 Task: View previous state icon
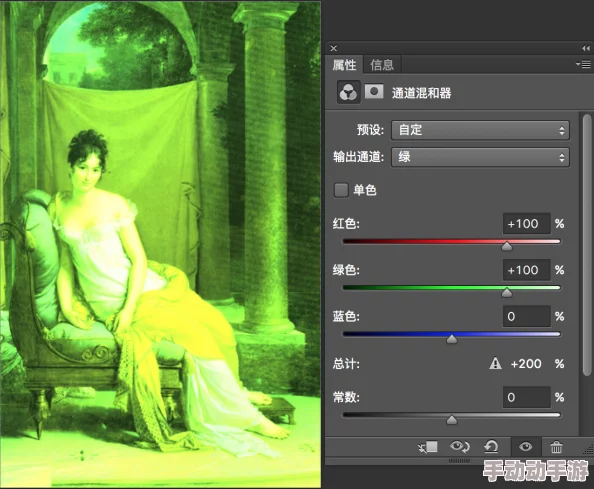460,447
